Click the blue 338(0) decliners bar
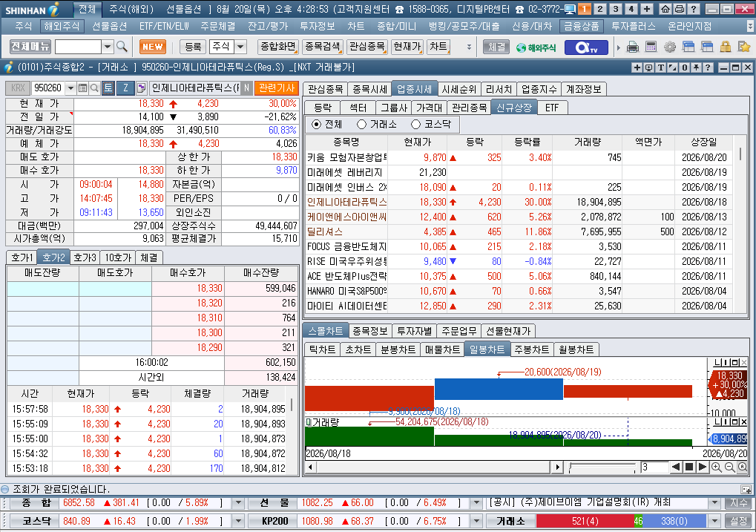 coord(674,522)
